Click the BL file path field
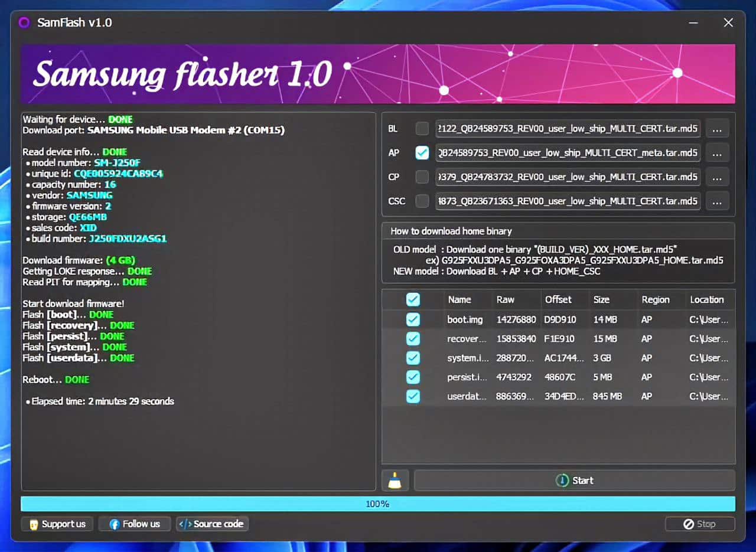The image size is (756, 552). pos(568,129)
